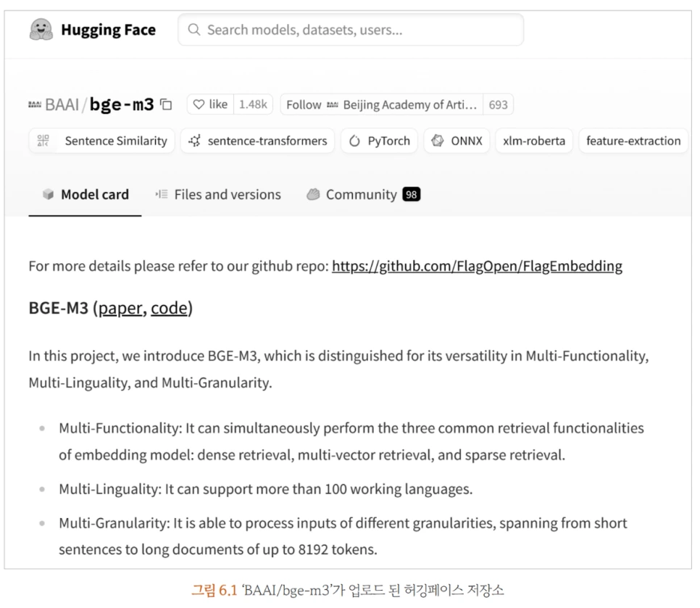Click the feature-extraction tag
The width and height of the screenshot is (700, 608).
tap(633, 141)
